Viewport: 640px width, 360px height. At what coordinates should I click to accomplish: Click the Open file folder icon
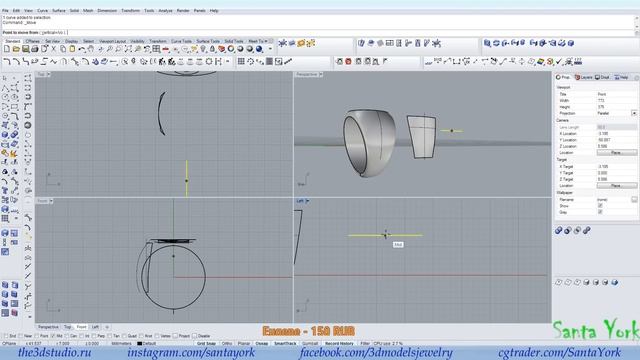point(16,49)
